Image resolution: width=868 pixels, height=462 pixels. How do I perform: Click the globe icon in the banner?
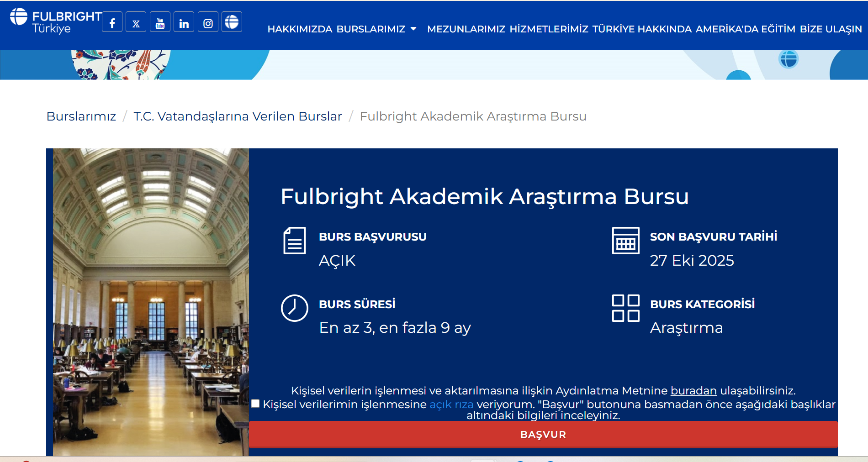[x=789, y=59]
